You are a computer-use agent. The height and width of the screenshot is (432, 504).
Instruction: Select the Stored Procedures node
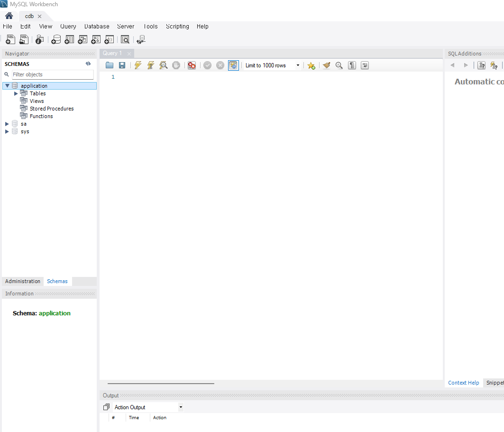[x=51, y=109]
